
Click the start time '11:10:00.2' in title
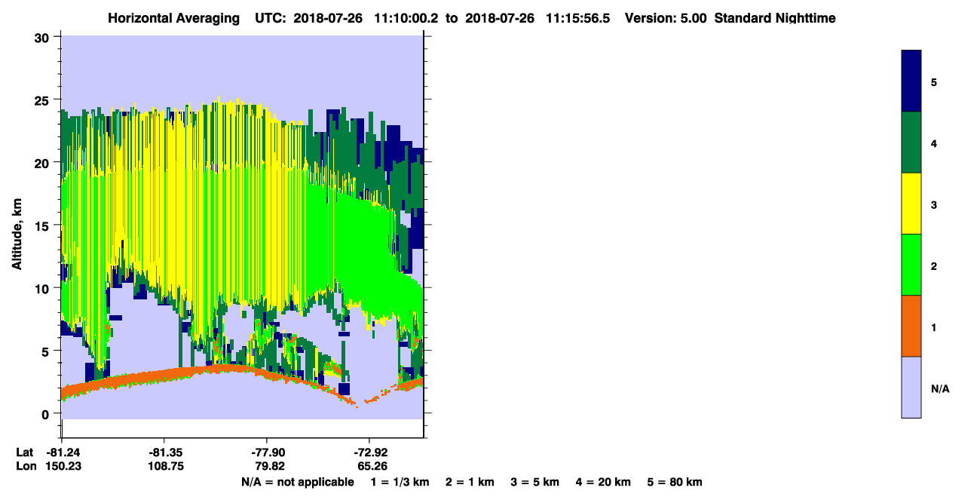coord(405,18)
